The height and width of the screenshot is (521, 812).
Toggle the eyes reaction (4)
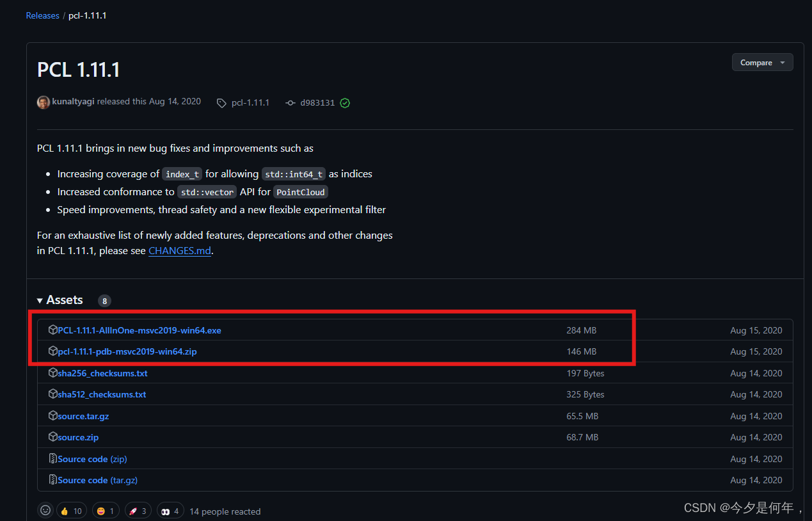(x=170, y=511)
